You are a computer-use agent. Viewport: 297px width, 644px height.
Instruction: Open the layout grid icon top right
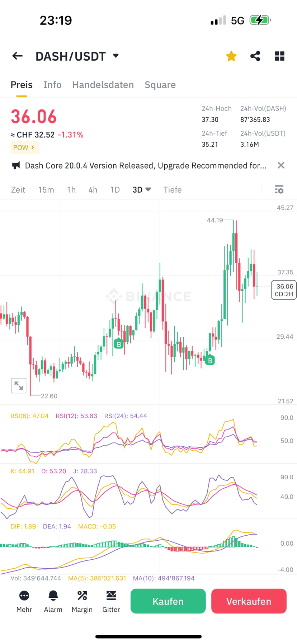[x=279, y=56]
